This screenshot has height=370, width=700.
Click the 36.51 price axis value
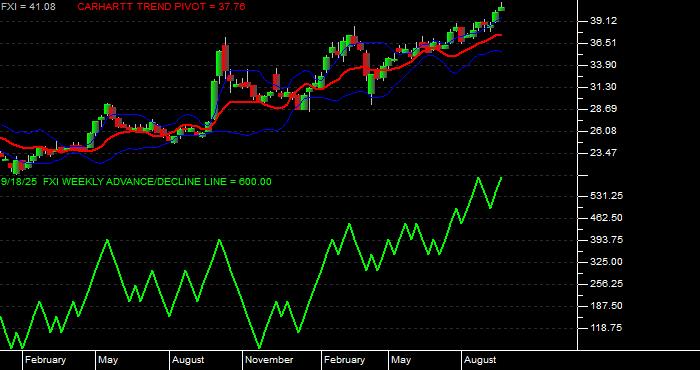[603, 43]
